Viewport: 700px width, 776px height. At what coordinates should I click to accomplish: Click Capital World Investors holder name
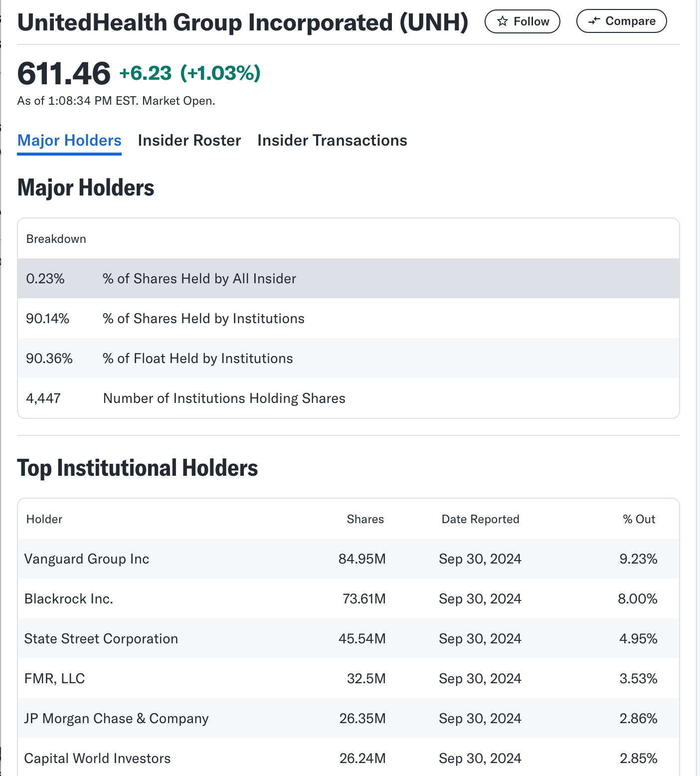(x=98, y=759)
